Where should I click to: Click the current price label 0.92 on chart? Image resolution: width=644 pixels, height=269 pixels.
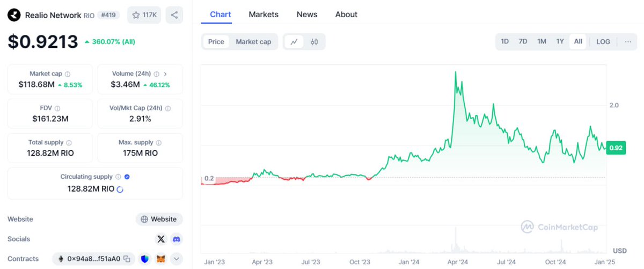(616, 148)
